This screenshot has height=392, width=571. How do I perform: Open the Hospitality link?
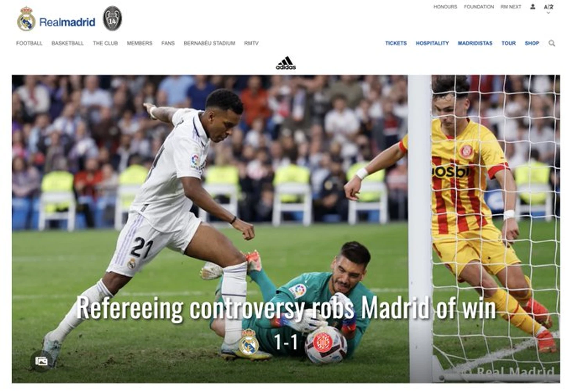tap(432, 43)
